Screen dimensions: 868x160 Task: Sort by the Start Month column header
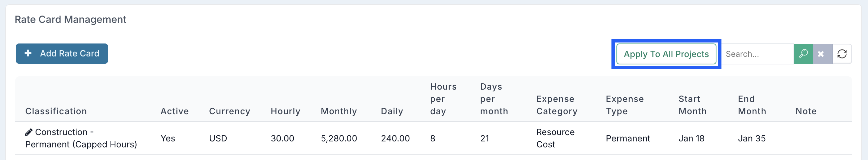point(693,105)
